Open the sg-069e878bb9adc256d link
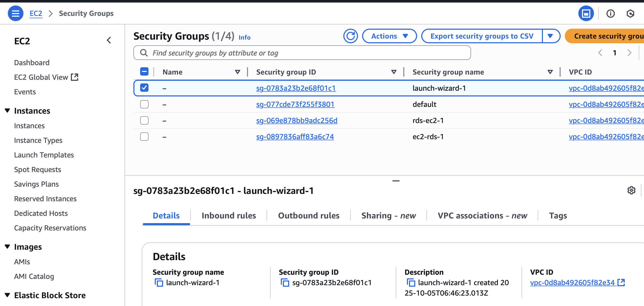Image resolution: width=644 pixels, height=306 pixels. click(296, 120)
